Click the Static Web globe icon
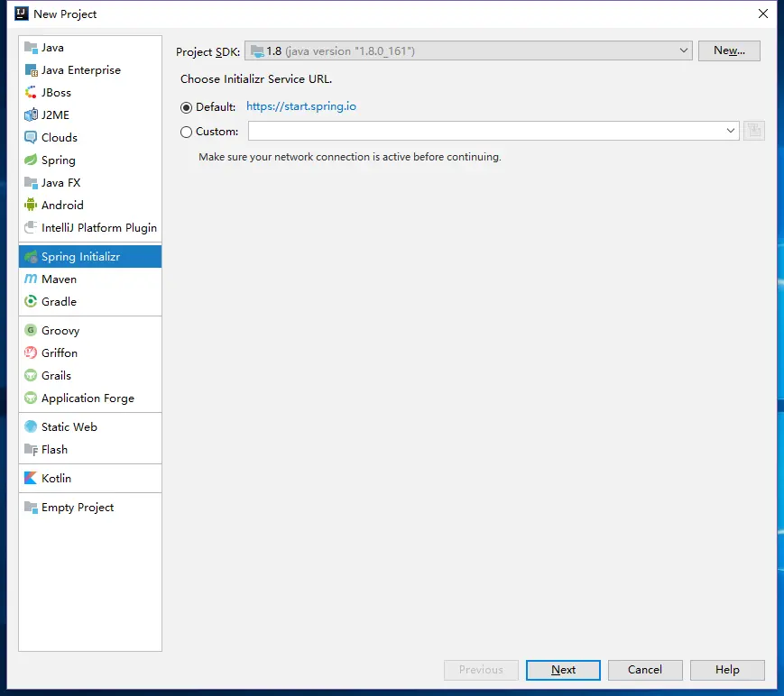The width and height of the screenshot is (784, 696). [x=31, y=426]
